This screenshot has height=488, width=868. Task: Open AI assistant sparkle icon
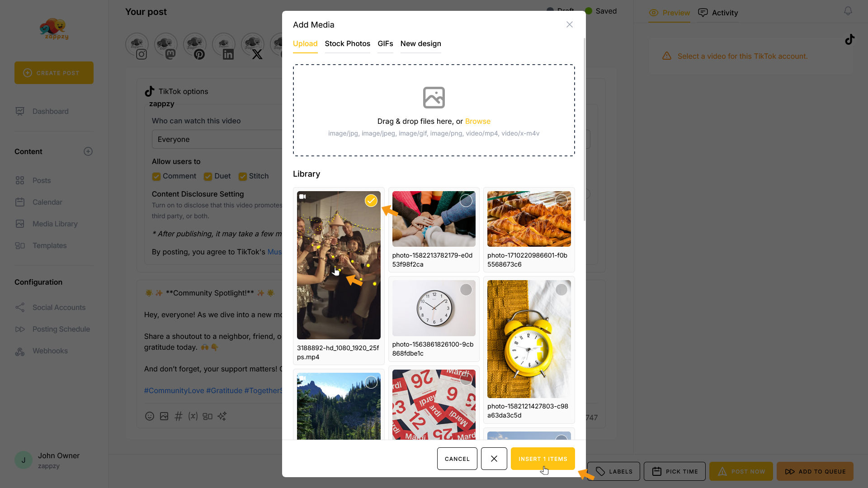[222, 416]
